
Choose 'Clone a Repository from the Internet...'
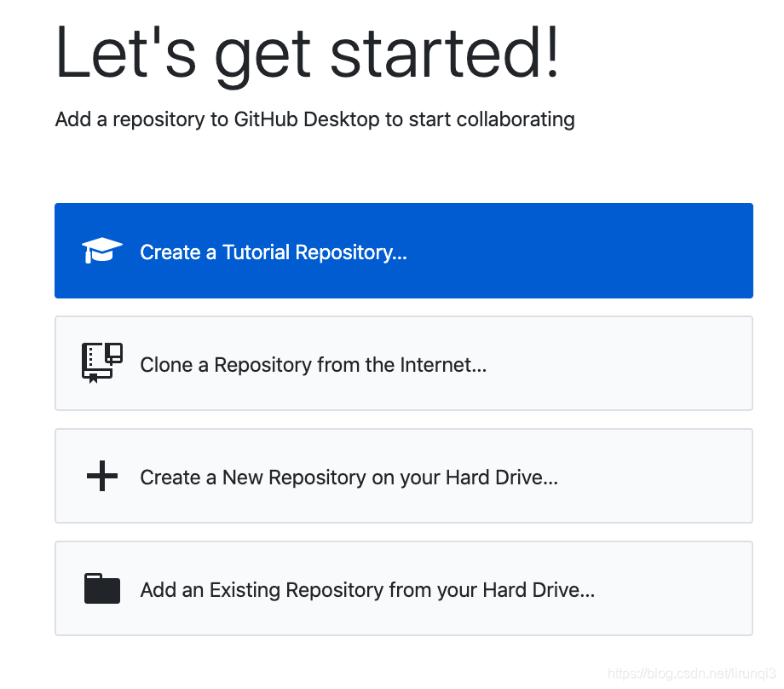403,363
